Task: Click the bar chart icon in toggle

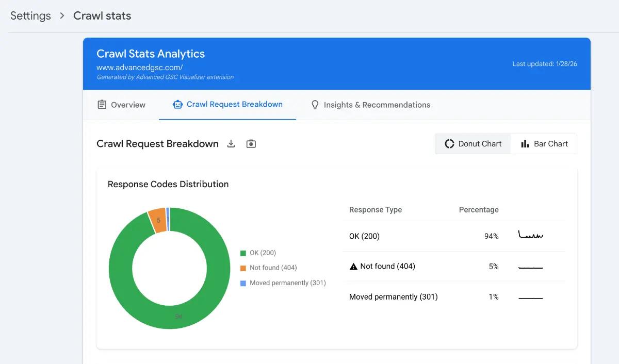Action: coord(525,144)
